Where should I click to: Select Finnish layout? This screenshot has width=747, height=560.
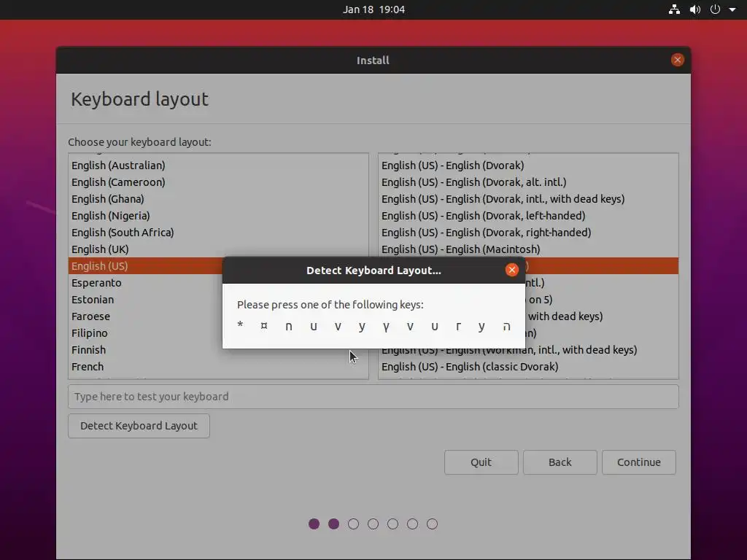[x=145, y=349]
